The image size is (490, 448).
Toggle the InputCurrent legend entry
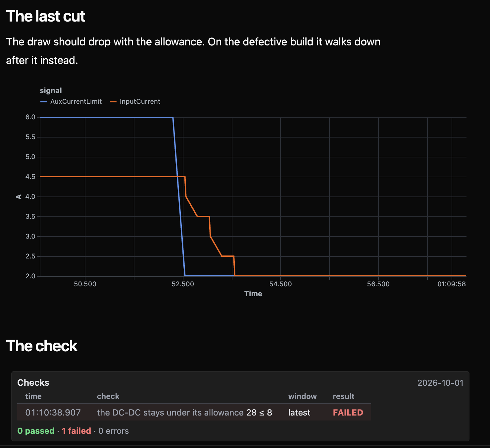click(x=135, y=101)
